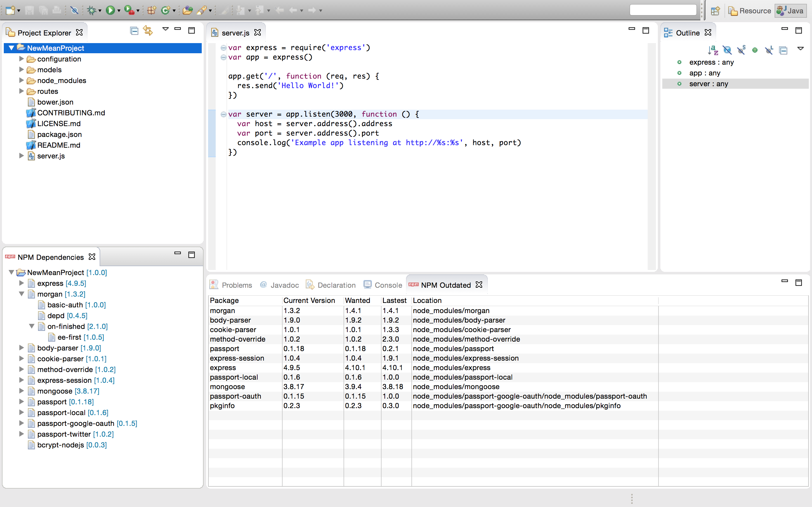Viewport: 812px width, 507px height.
Task: Fold the var server code block
Action: tap(224, 114)
